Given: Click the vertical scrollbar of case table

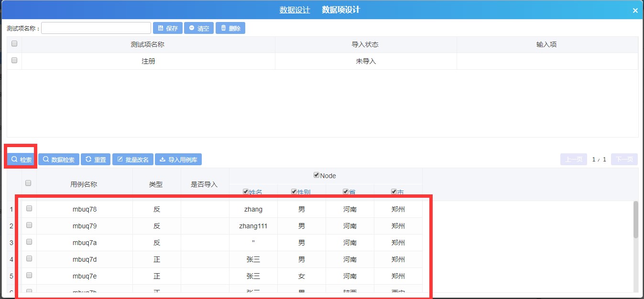Looking at the screenshot, I should (635, 220).
